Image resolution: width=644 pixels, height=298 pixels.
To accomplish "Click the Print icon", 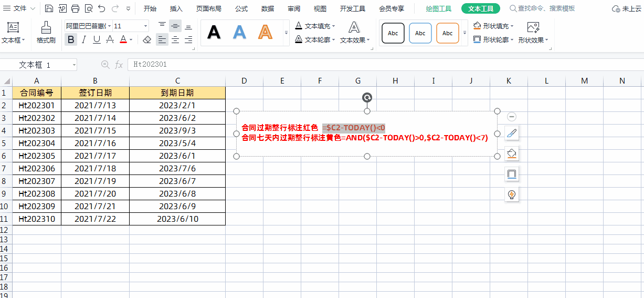I will [76, 8].
